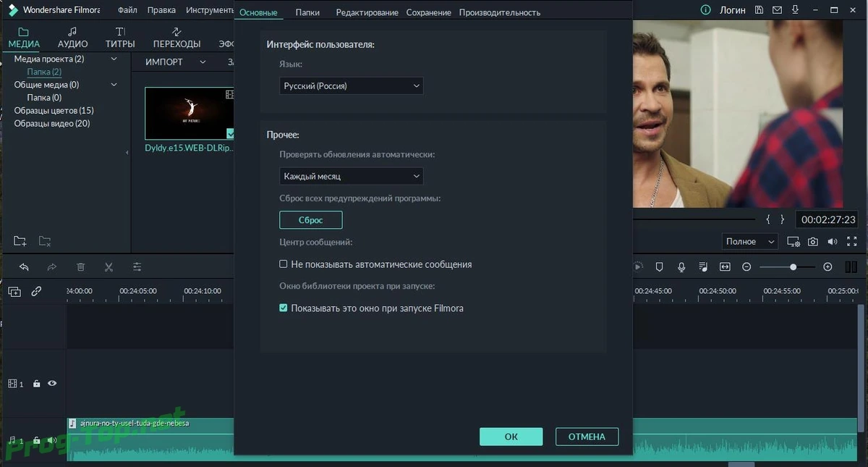Switch to the Редактирование settings tab
The height and width of the screenshot is (467, 868).
pyautogui.click(x=367, y=12)
